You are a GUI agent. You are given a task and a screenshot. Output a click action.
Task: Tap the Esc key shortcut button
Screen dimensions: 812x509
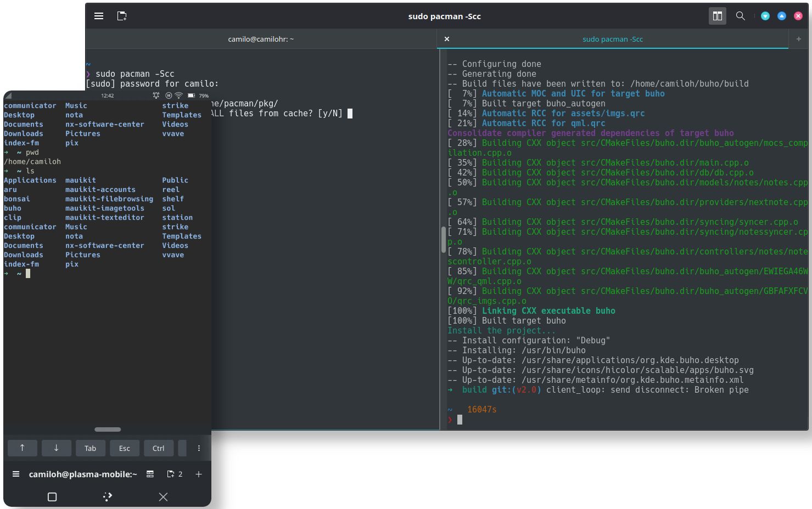click(125, 448)
